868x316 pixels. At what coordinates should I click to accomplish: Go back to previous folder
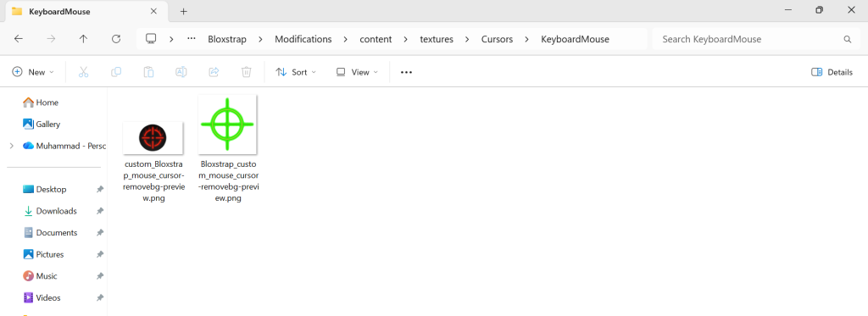point(19,39)
